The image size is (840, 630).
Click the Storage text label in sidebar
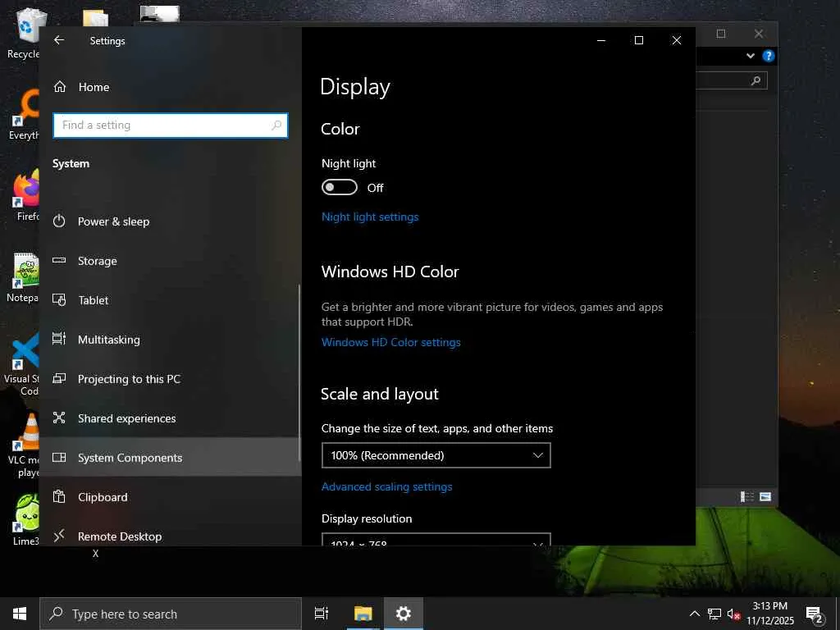97,261
